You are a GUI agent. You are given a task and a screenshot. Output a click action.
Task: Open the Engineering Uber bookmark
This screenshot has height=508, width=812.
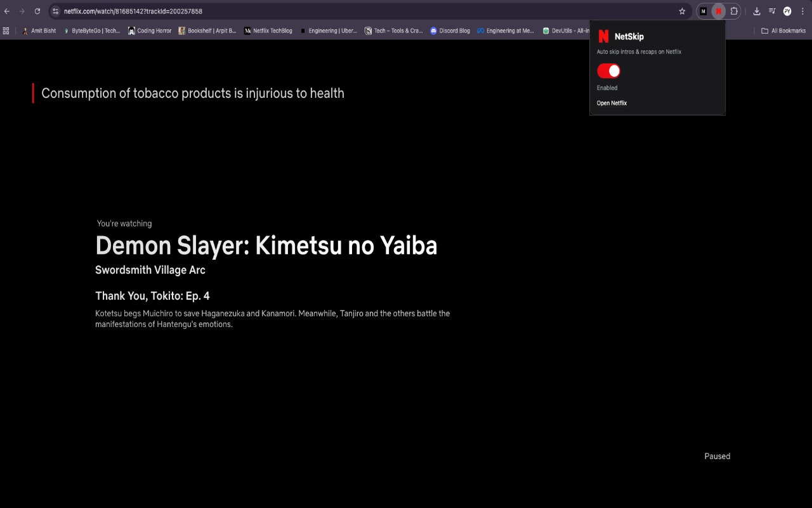[x=329, y=30]
